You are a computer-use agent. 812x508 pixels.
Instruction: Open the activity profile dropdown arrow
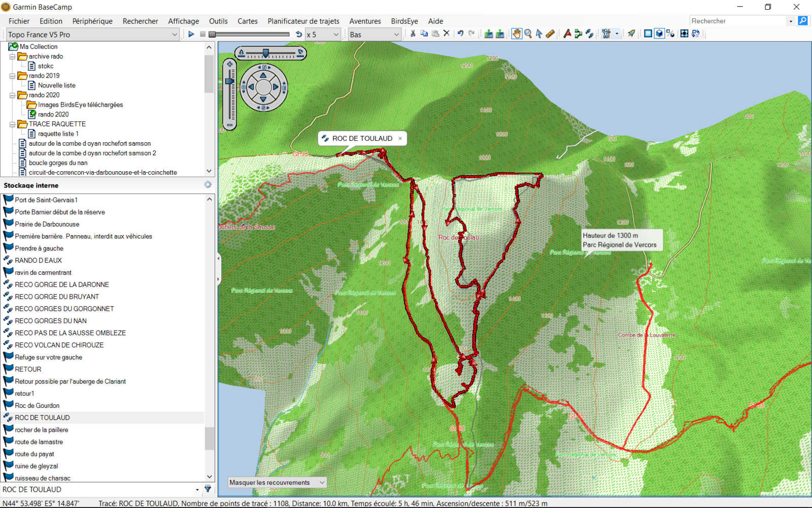pos(617,34)
